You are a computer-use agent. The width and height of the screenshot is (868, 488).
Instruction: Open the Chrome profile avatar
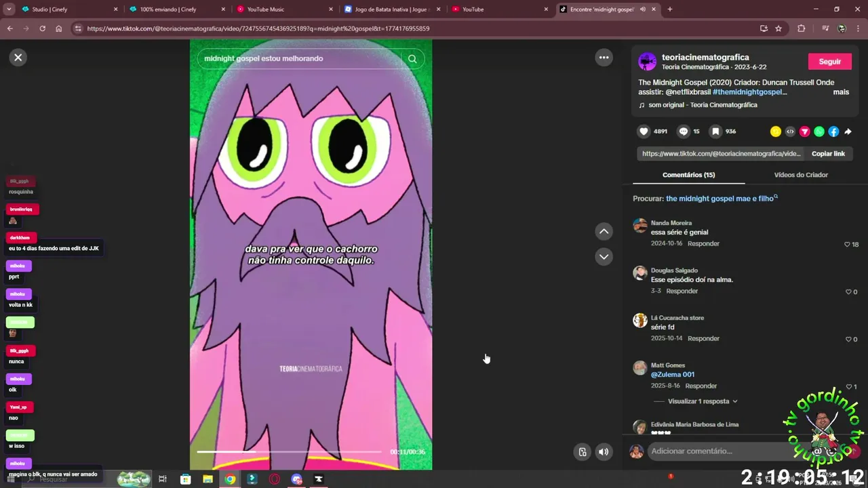tap(842, 28)
